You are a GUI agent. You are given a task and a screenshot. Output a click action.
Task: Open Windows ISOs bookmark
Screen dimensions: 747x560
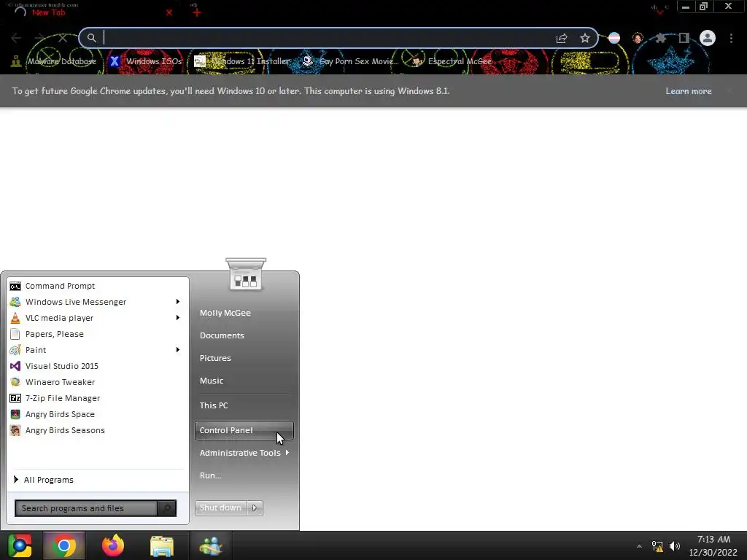coord(146,61)
